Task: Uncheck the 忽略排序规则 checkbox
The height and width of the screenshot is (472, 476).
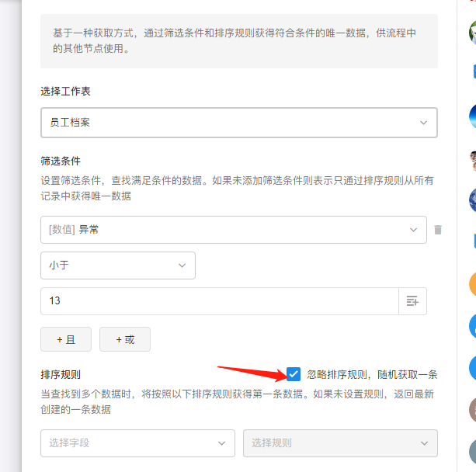Action: click(x=294, y=374)
